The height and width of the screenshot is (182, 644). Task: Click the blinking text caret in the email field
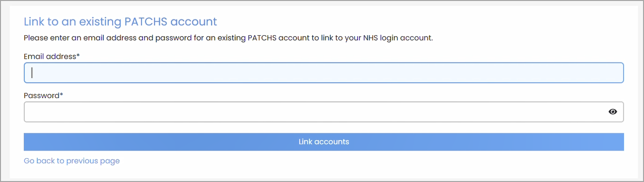pos(32,73)
